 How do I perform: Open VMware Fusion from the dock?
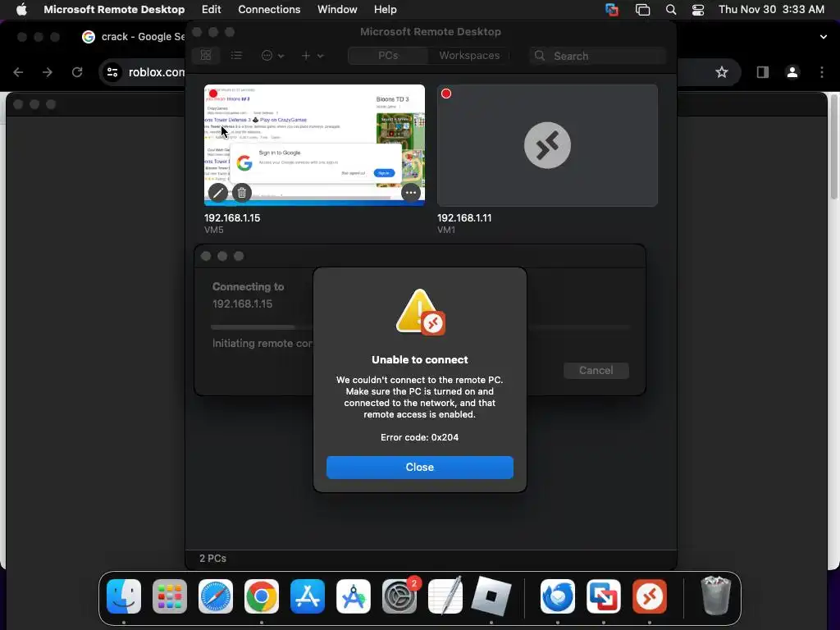pyautogui.click(x=604, y=596)
